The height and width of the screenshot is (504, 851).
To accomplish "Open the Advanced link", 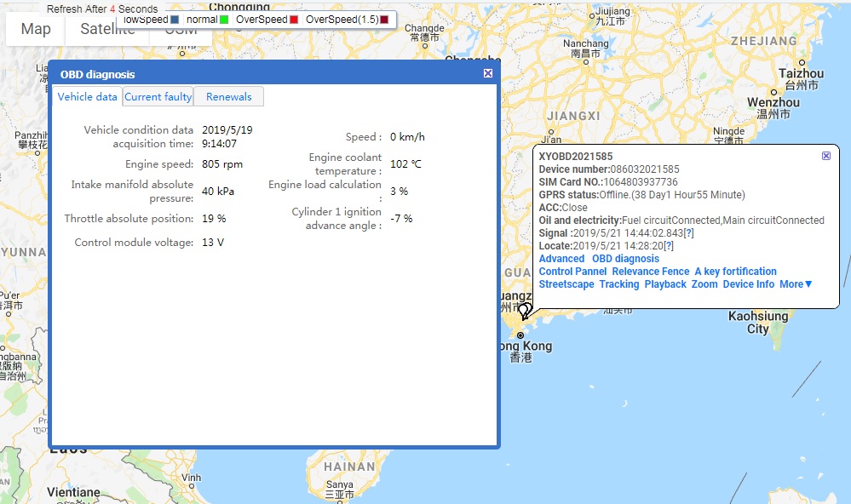I will pyautogui.click(x=561, y=259).
